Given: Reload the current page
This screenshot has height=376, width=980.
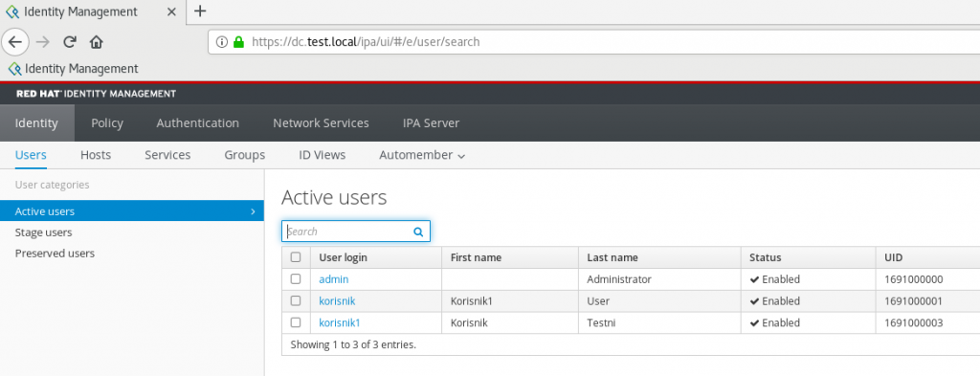Looking at the screenshot, I should point(70,42).
